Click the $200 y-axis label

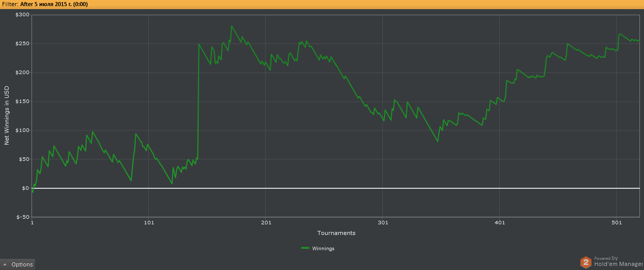tap(22, 73)
